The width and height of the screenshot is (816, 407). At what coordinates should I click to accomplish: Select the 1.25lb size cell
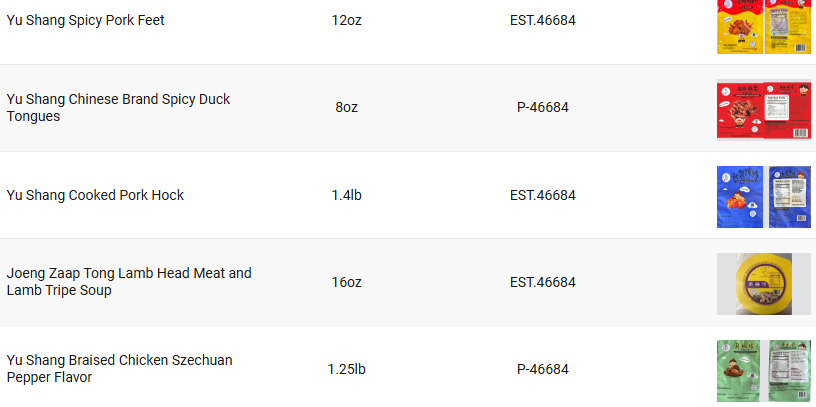pyautogui.click(x=347, y=369)
